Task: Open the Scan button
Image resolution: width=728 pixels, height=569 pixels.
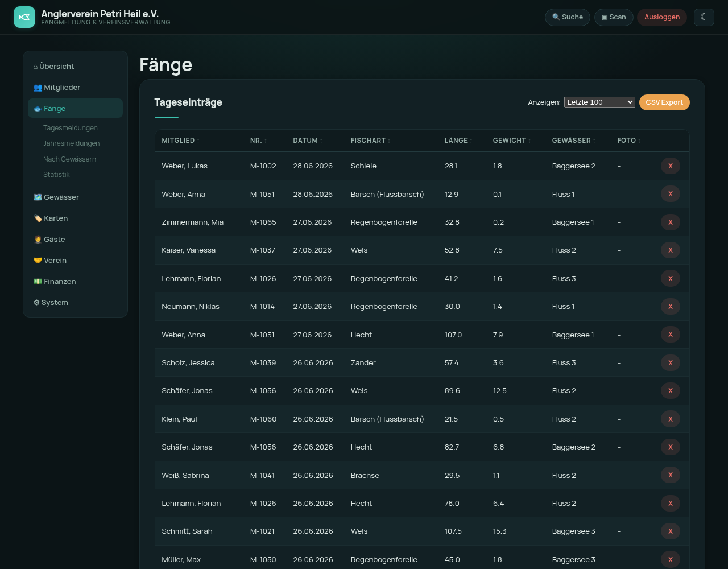Action: tap(614, 17)
